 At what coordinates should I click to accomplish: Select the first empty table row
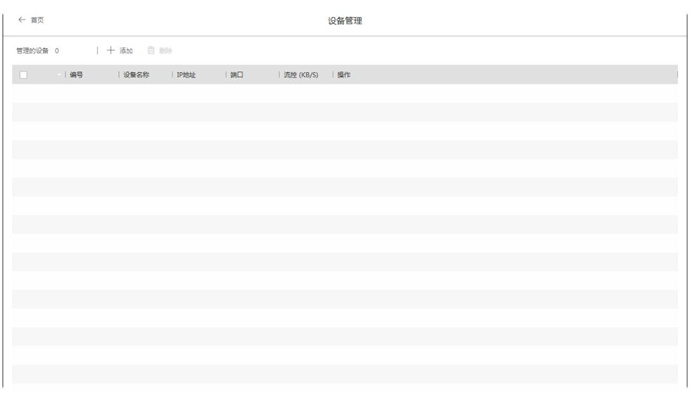345,93
